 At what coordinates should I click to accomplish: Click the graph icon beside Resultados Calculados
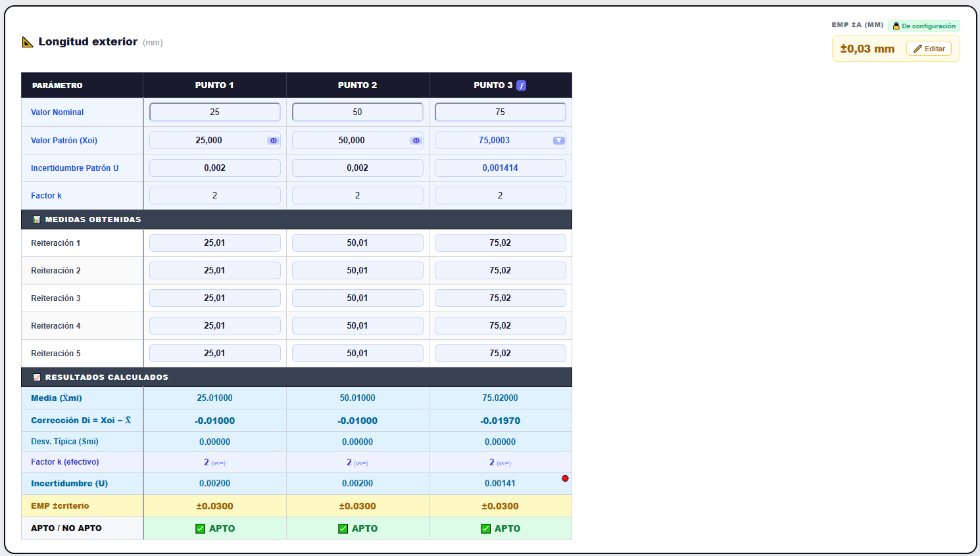pyautogui.click(x=37, y=377)
